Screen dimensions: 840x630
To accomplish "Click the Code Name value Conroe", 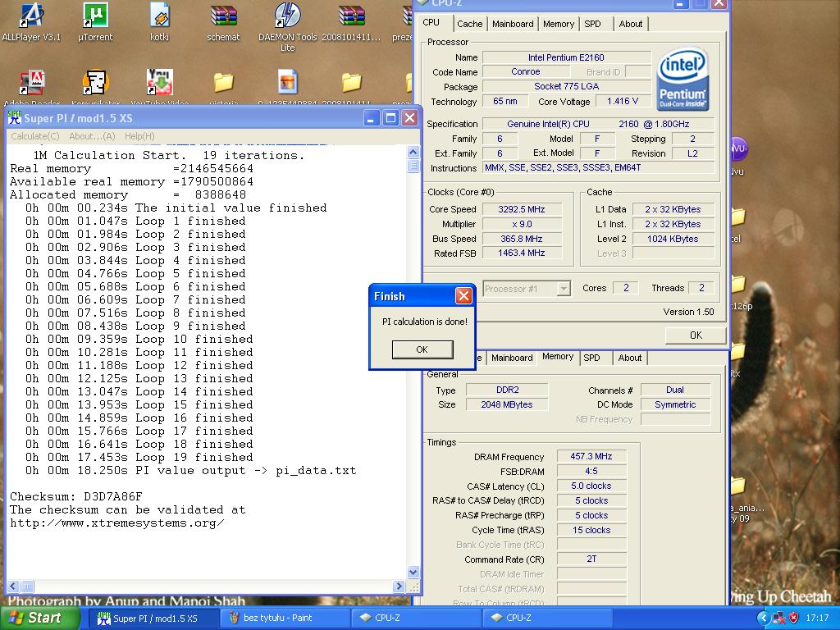I will tap(526, 72).
